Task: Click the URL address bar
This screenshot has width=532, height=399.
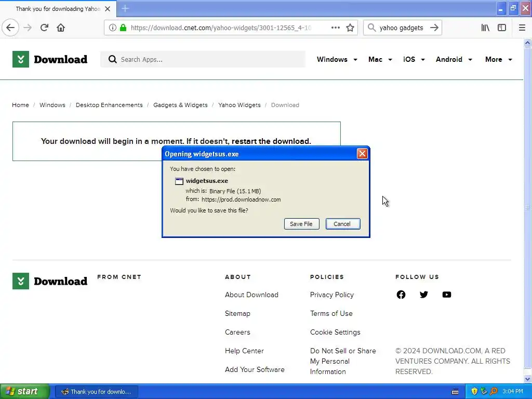Action: (221, 28)
